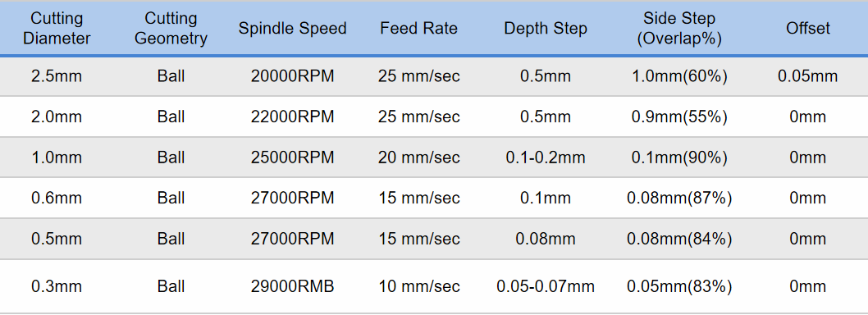The image size is (868, 315).
Task: Click the Depth Step header
Action: [546, 28]
